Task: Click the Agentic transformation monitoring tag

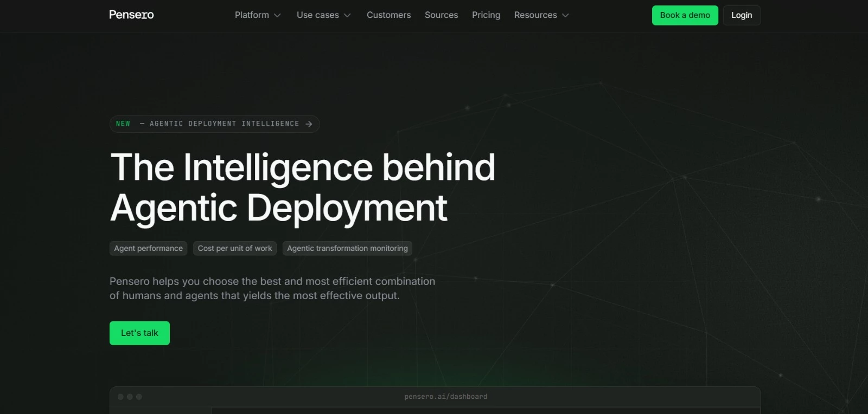Action: [347, 248]
